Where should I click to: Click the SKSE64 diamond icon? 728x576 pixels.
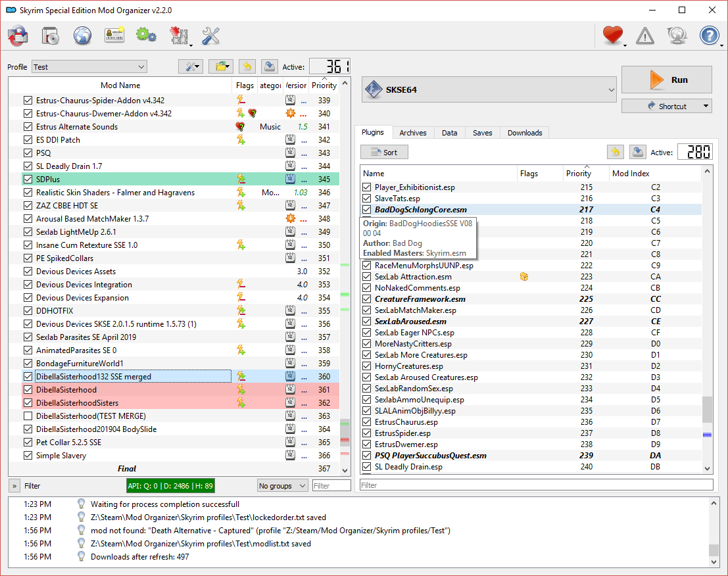point(374,89)
